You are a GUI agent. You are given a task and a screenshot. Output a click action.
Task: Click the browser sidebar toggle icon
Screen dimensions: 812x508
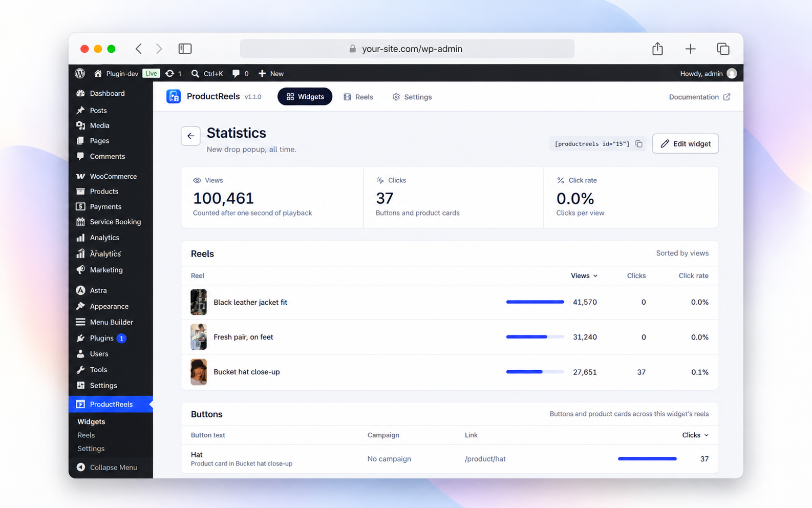coord(185,49)
